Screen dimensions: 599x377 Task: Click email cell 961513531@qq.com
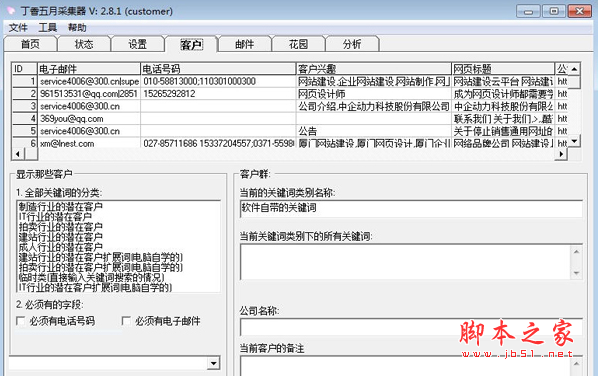(x=89, y=94)
